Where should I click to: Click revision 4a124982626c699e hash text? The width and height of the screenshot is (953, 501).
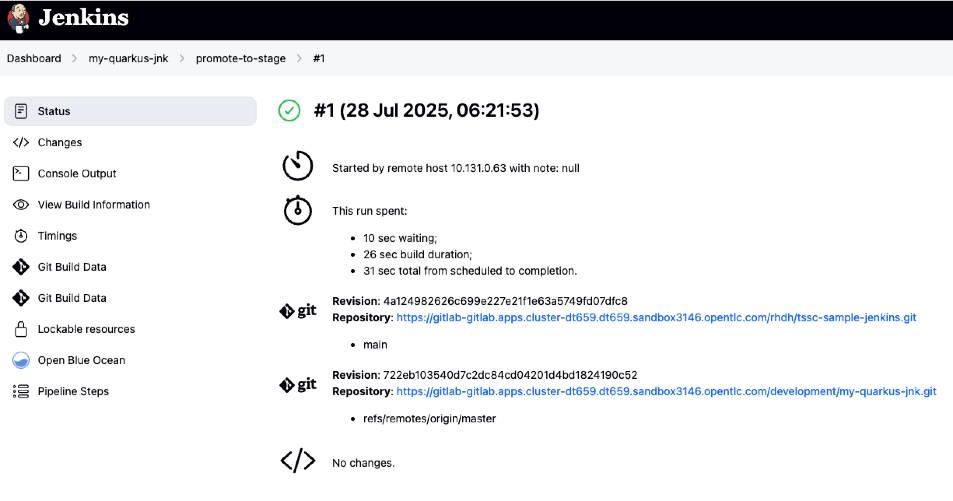point(505,301)
